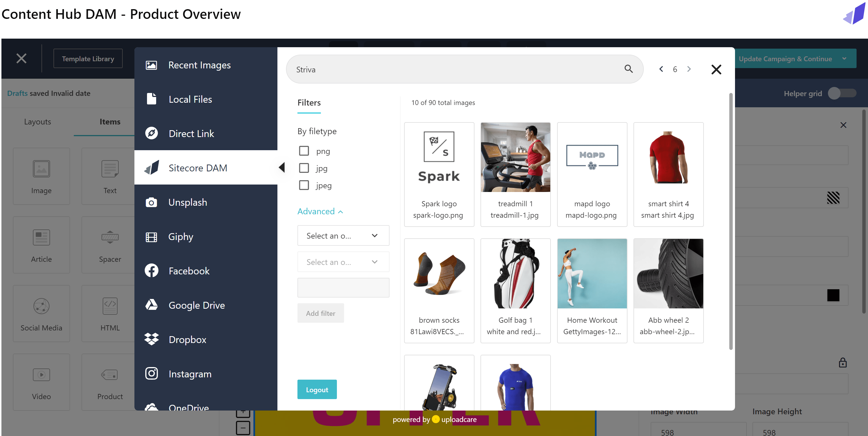
Task: Click the black color swatch
Action: click(x=833, y=296)
